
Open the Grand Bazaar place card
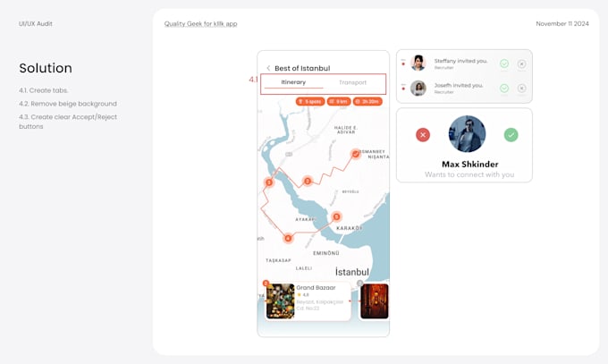tap(308, 301)
